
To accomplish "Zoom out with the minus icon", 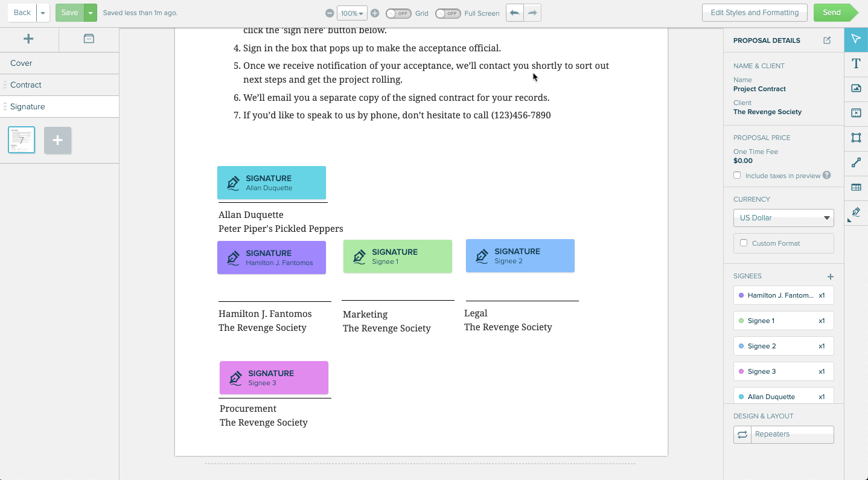I will coord(330,13).
